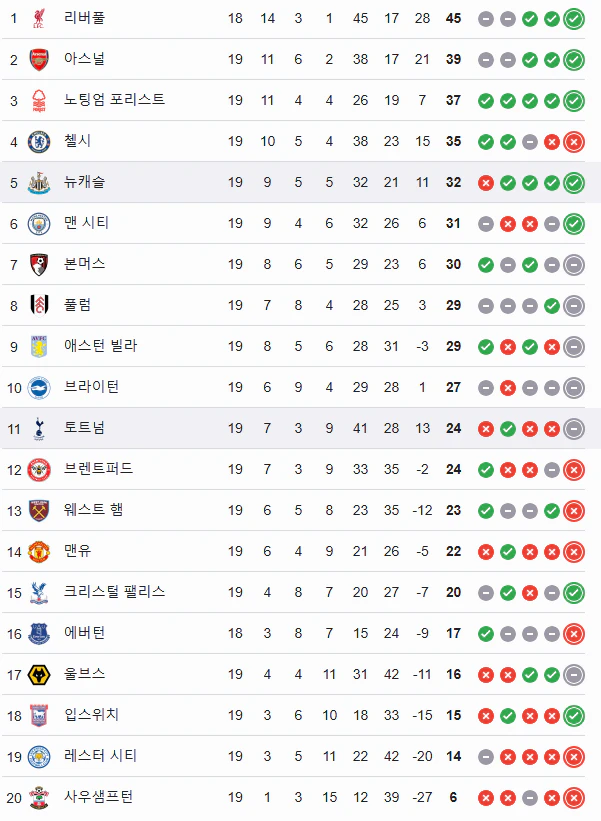Click the Liverpool club crest

point(39,18)
